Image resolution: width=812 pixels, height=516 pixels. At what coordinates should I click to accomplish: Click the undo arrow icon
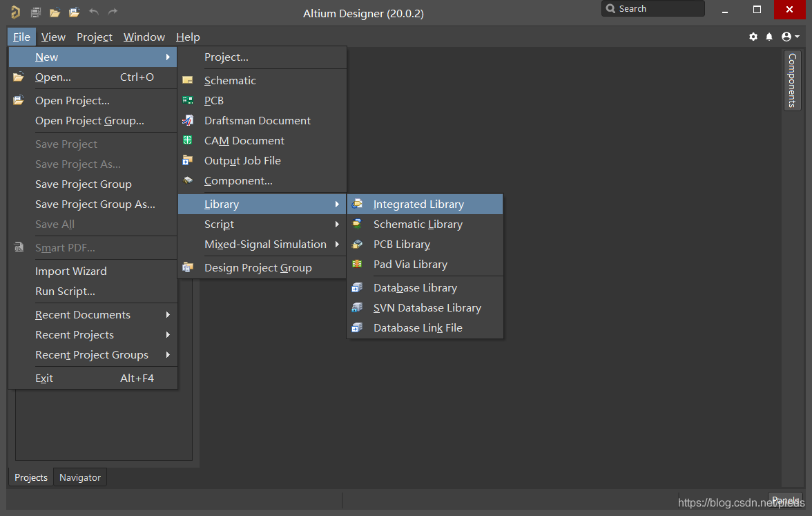(94, 12)
